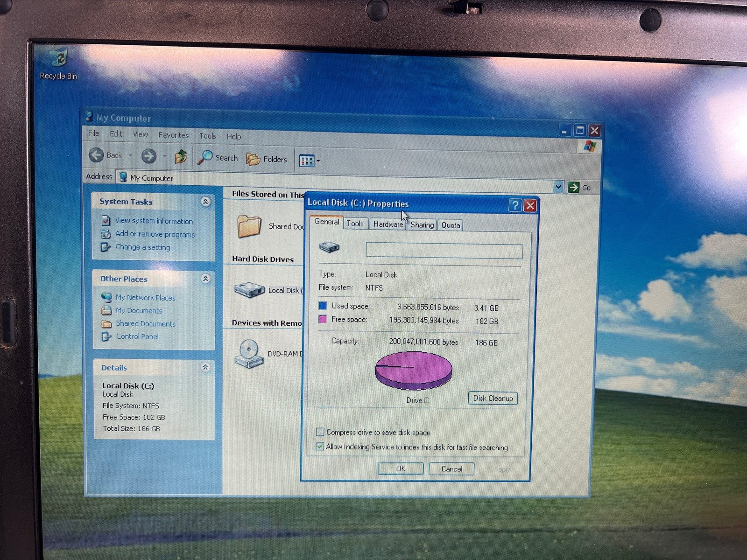Click the Back arrow in My Computer toolbar

pyautogui.click(x=96, y=155)
